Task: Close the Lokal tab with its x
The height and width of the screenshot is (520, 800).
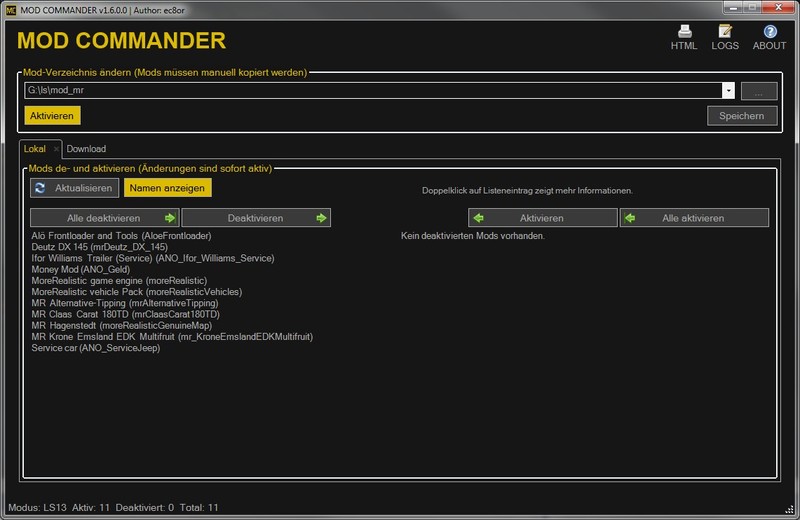Action: click(x=56, y=149)
